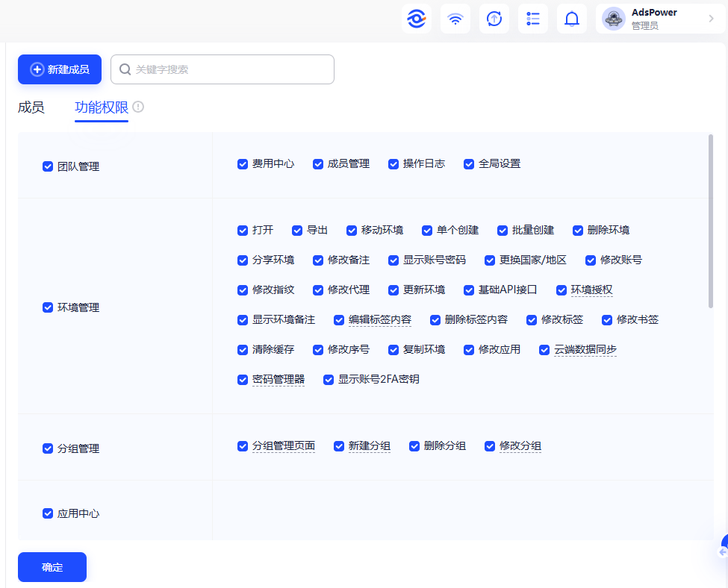Open the Wi-Fi network status icon
Screen dimensions: 728x588
tap(455, 19)
